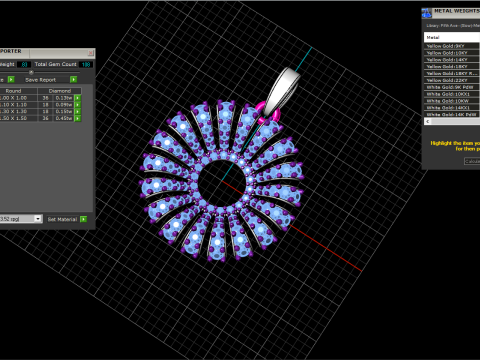Click green arrow left of Save Report label
The image size is (480, 360).
click(11, 79)
